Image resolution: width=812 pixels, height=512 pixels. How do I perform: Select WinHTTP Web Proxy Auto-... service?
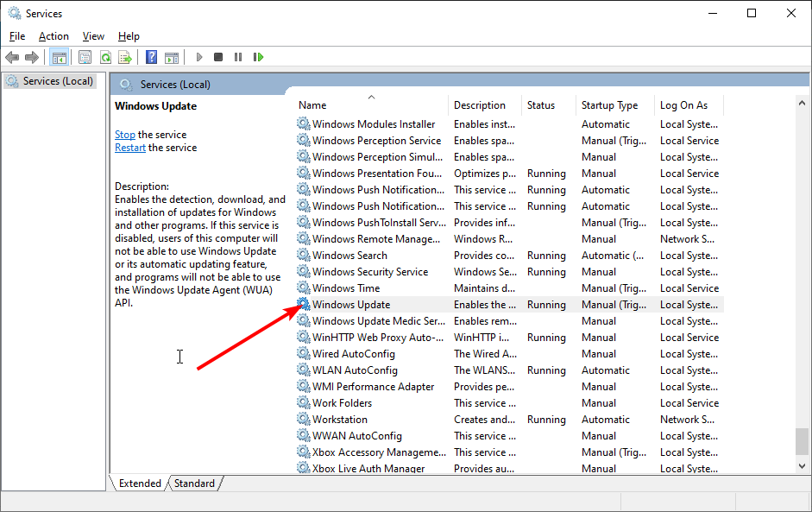[509, 338]
